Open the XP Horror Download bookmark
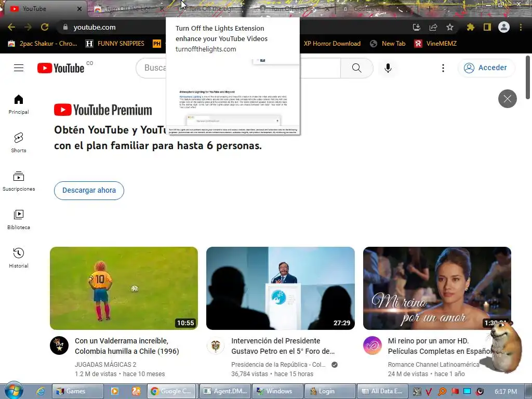Screen dimensions: 532x399 pyautogui.click(x=332, y=44)
